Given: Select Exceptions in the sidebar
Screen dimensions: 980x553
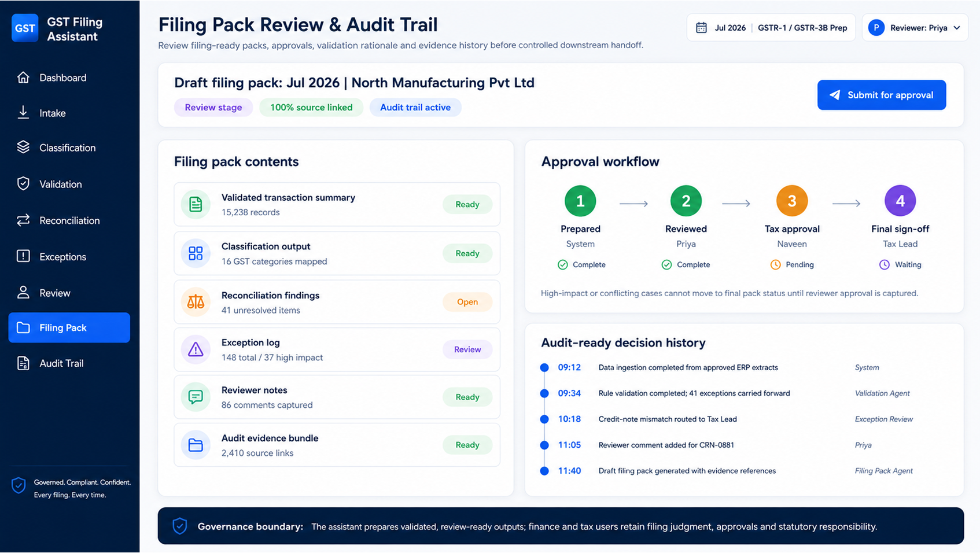Looking at the screenshot, I should click(69, 256).
